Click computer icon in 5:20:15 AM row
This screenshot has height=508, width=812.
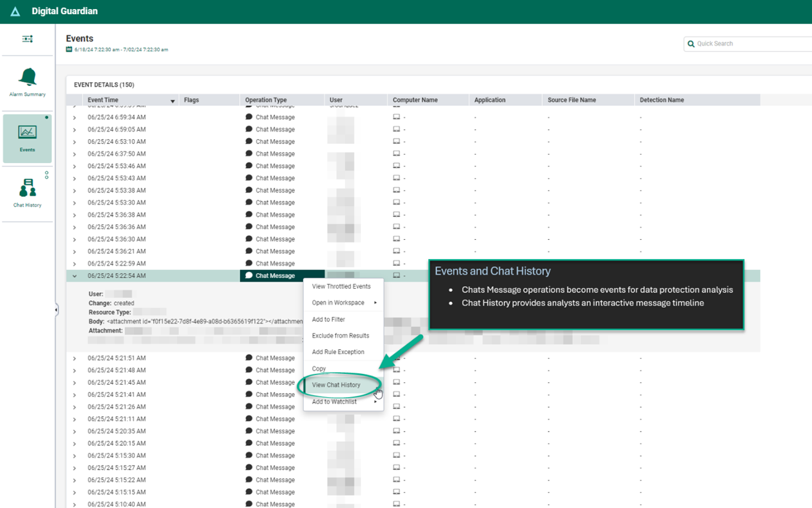point(396,443)
